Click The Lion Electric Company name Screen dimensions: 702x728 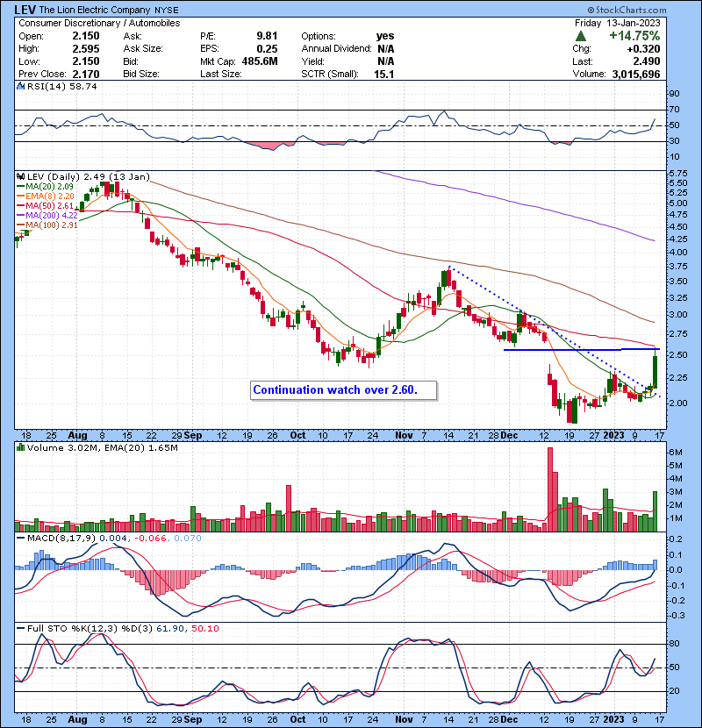click(95, 10)
